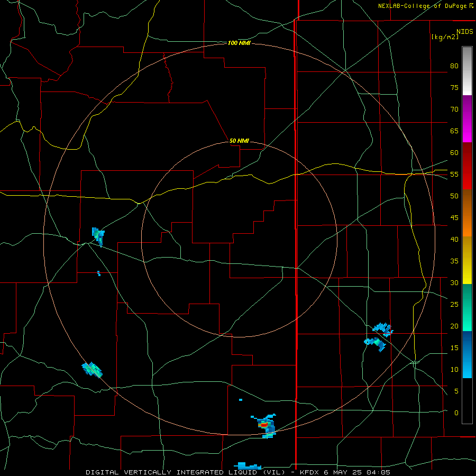This screenshot has width=476, height=476.
Task: Click scale value 60
Action: pyautogui.click(x=454, y=153)
